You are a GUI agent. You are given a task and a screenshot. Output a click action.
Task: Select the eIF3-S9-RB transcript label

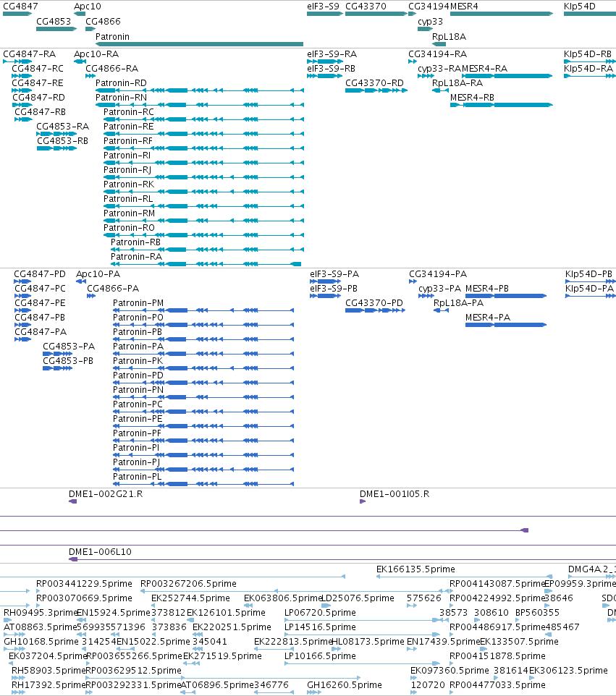pyautogui.click(x=331, y=69)
